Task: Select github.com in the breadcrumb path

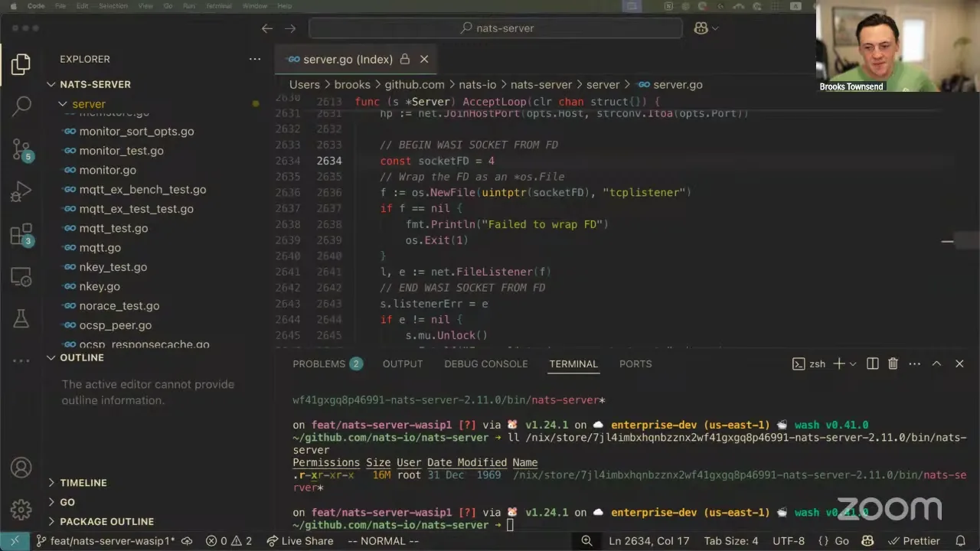Action: tap(414, 85)
